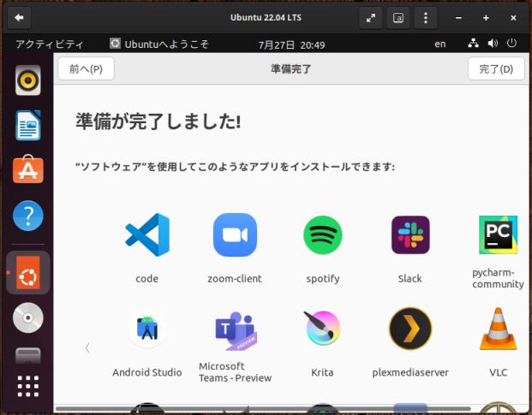
Task: Open the three-dot menu in titlebar
Action: 426,18
